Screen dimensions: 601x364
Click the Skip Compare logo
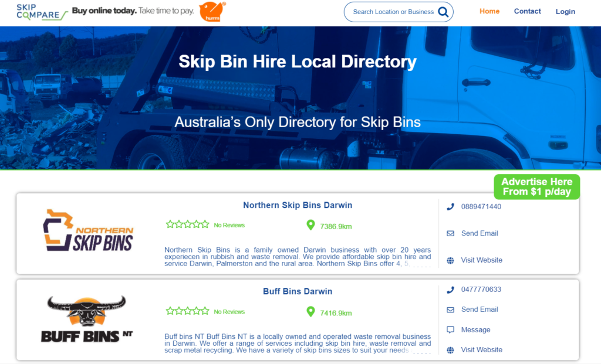tap(42, 12)
